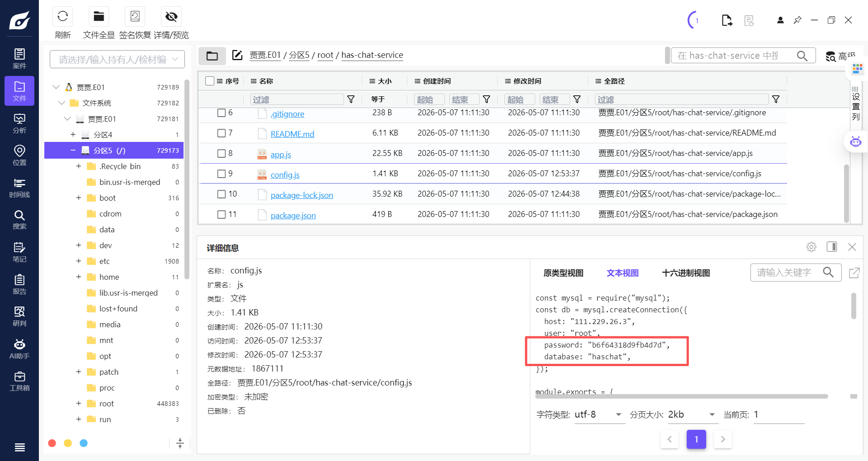The image size is (868, 461).
Task: Open the 笔记 sidebar section
Action: [x=19, y=252]
